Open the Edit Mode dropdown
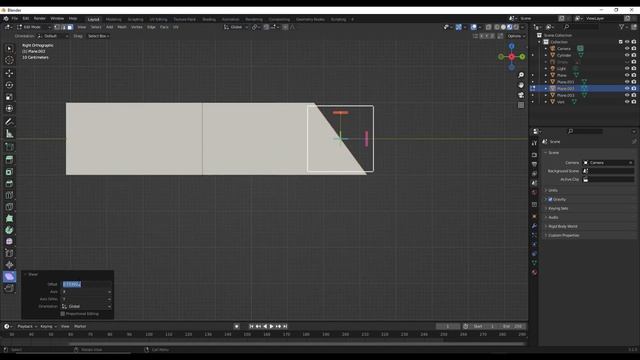 coord(34,27)
